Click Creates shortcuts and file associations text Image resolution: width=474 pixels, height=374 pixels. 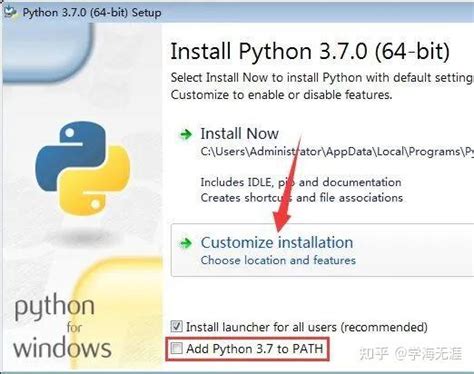point(302,198)
